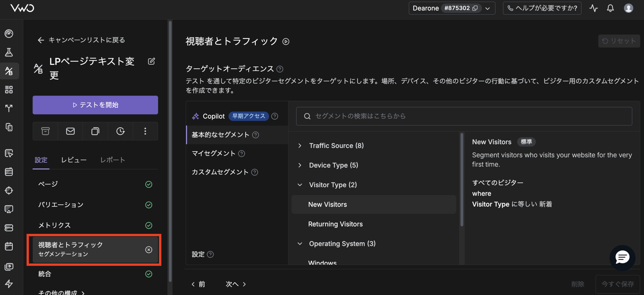Rename the campaign with the pencil edit icon
This screenshot has width=644, height=295.
click(151, 61)
